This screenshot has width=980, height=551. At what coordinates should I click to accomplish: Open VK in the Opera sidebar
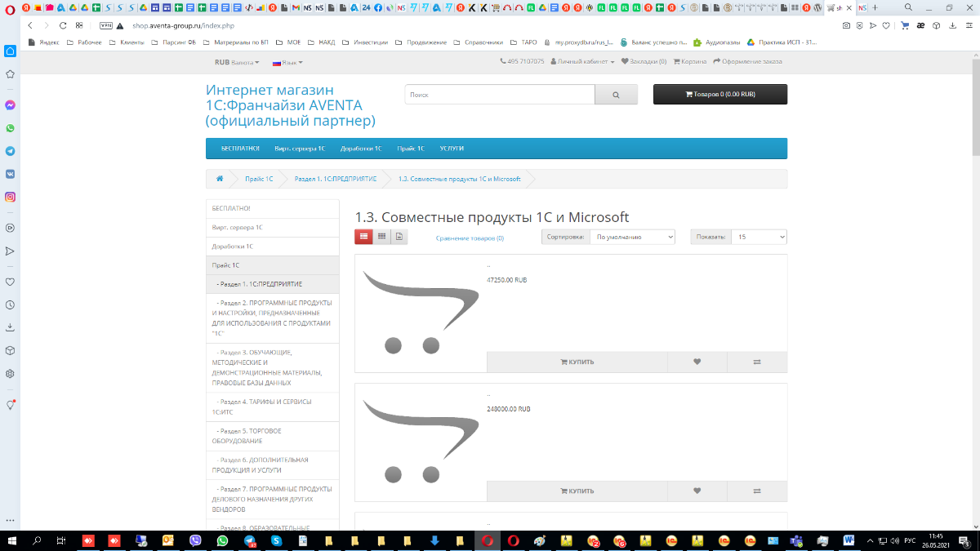pos(11,174)
